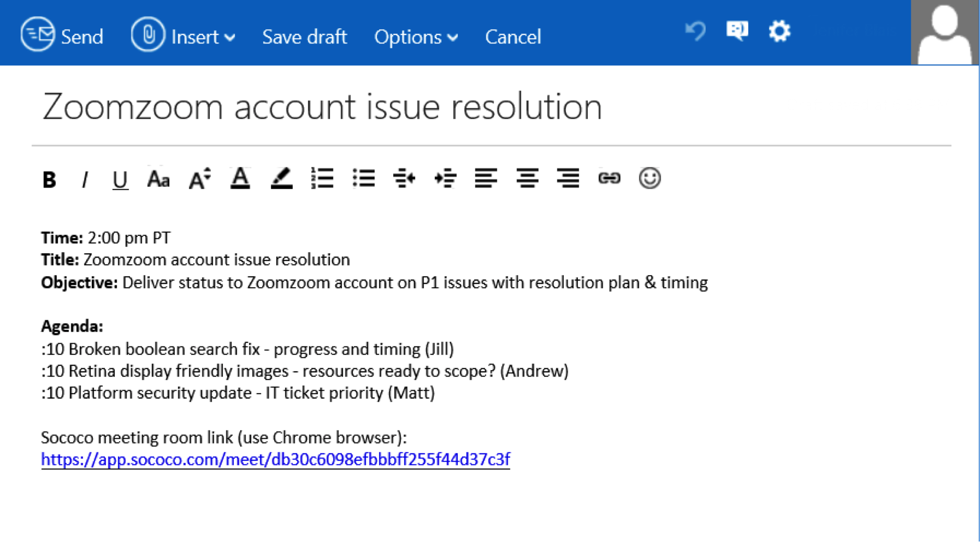This screenshot has height=542, width=980.
Task: Open the font size picker
Action: 200,178
